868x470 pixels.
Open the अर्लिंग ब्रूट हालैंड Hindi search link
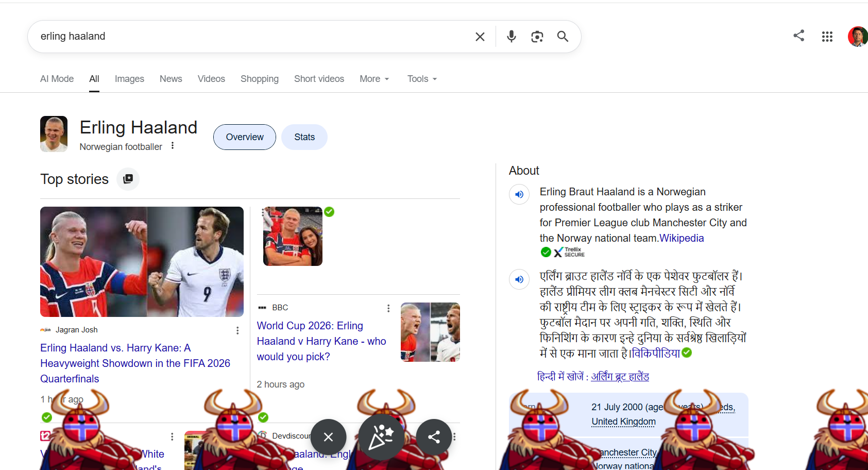[x=620, y=377]
